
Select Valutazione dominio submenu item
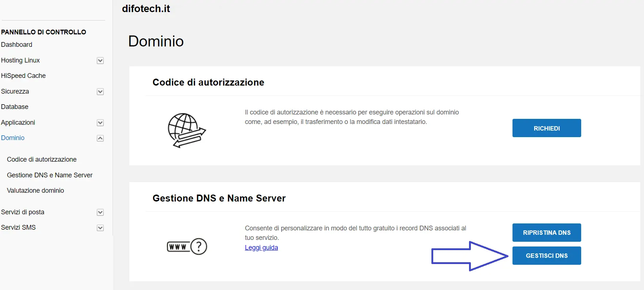35,191
